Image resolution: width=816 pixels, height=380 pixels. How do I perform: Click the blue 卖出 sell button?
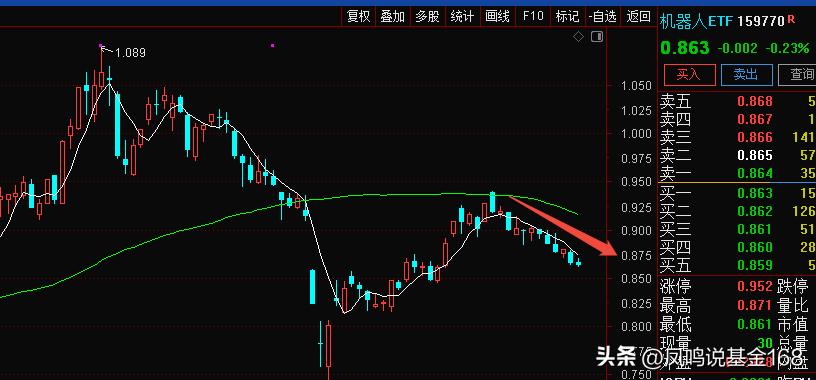(x=746, y=75)
